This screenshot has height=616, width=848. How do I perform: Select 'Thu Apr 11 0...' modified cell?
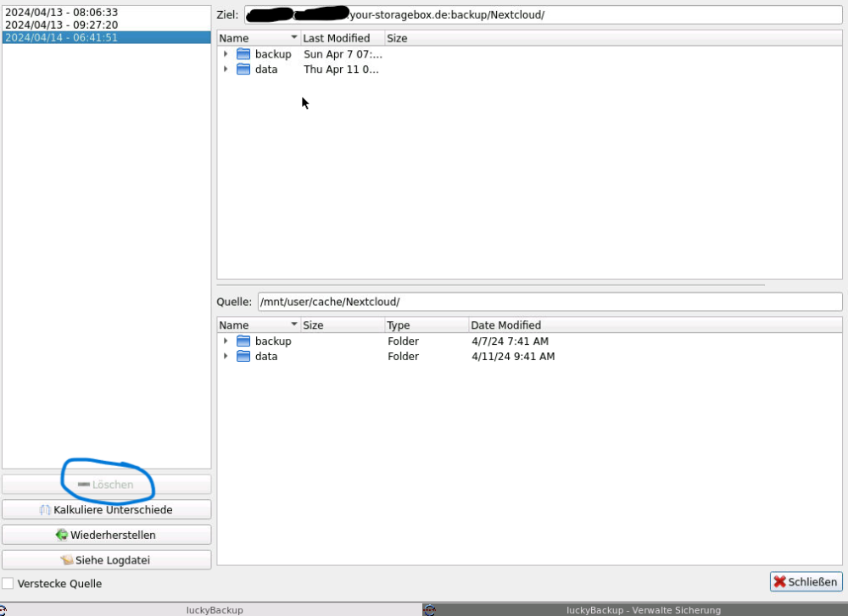pos(341,69)
